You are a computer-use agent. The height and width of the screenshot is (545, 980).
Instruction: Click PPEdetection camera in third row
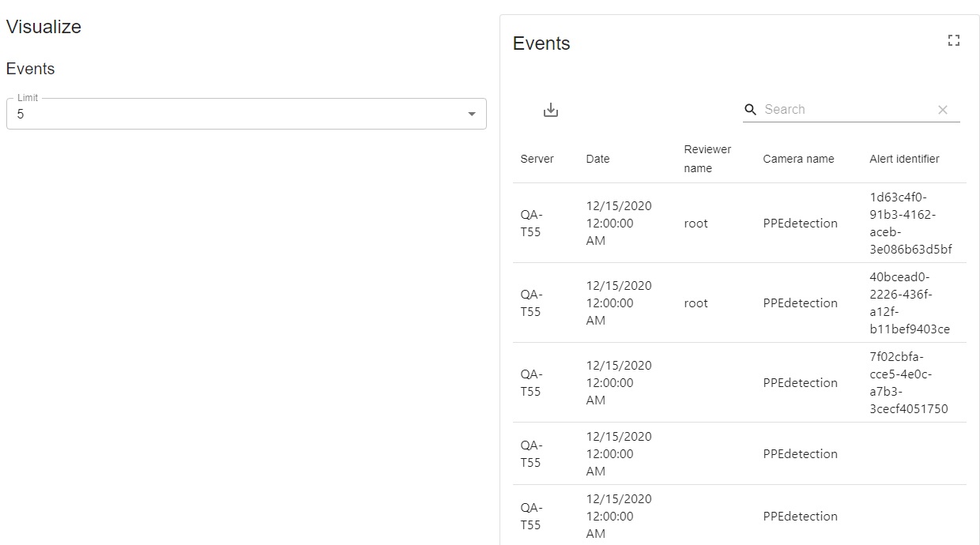800,383
